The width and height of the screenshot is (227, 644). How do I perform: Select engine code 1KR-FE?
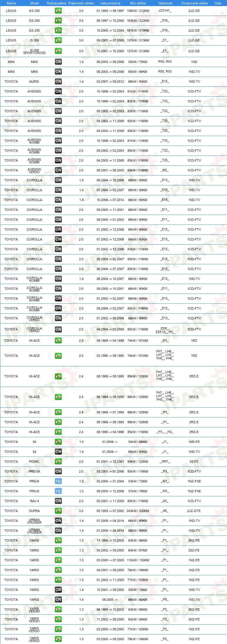click(194, 442)
